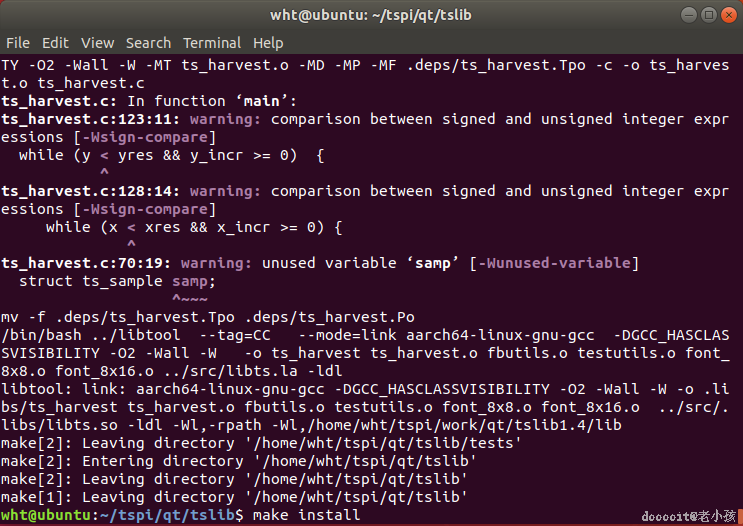The image size is (743, 526).
Task: Click the 'make install' command at the prompt
Action: pos(307,515)
